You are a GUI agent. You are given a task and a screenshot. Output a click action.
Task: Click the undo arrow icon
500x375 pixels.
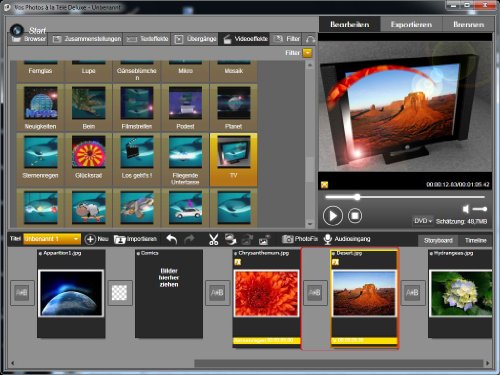(x=172, y=239)
